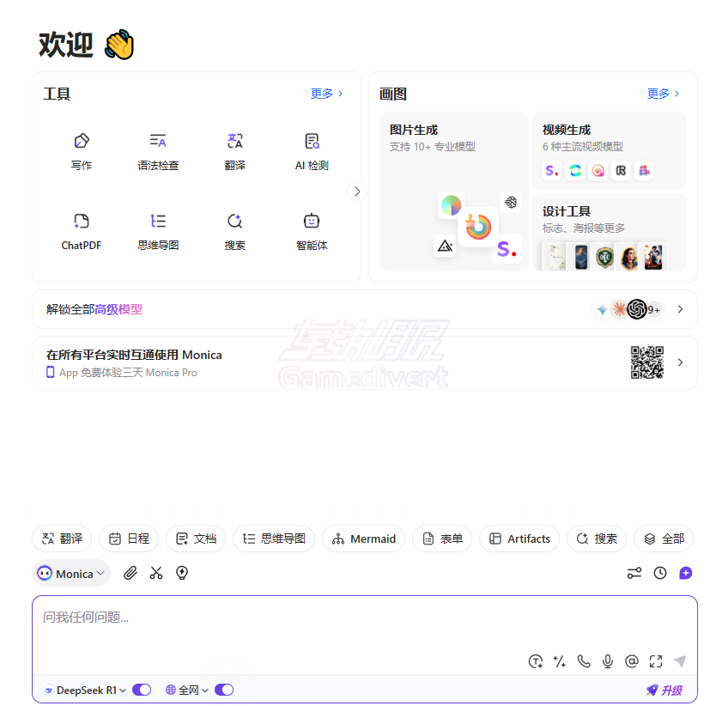The height and width of the screenshot is (706, 728).
Task: Start ChatPDF from the tools grid
Action: (81, 230)
